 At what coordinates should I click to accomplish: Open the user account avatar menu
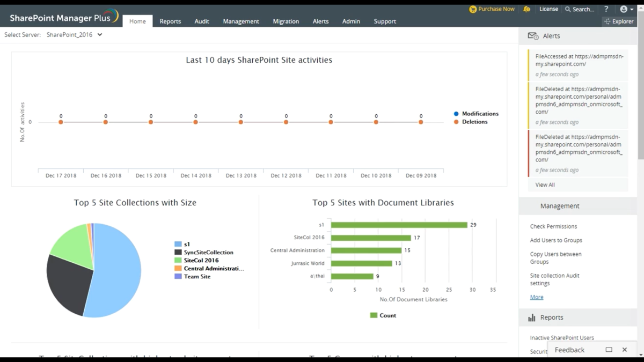[x=626, y=9]
